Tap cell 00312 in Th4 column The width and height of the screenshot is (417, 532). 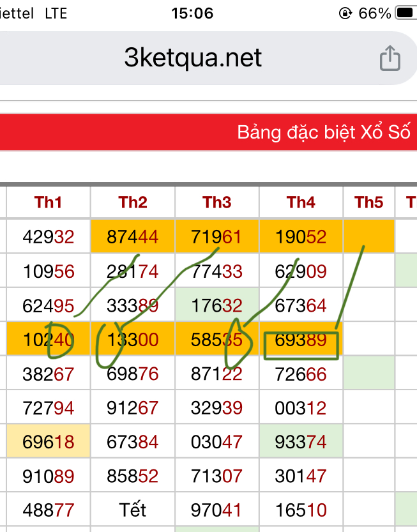[x=301, y=408]
